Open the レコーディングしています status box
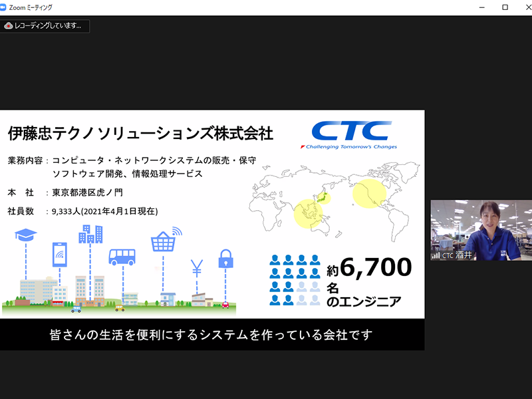The height and width of the screenshot is (399, 532). point(45,27)
